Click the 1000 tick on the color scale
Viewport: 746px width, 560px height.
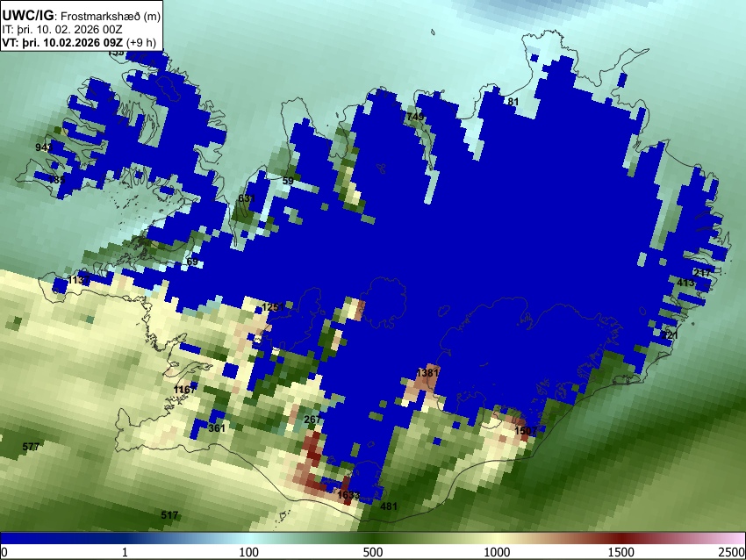[497, 552]
